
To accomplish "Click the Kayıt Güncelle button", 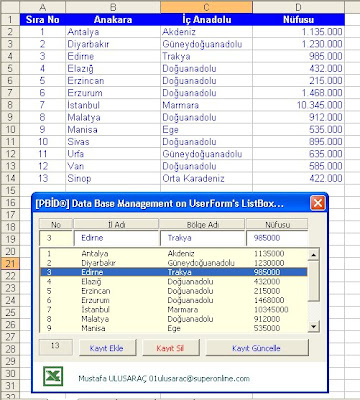I will click(257, 348).
